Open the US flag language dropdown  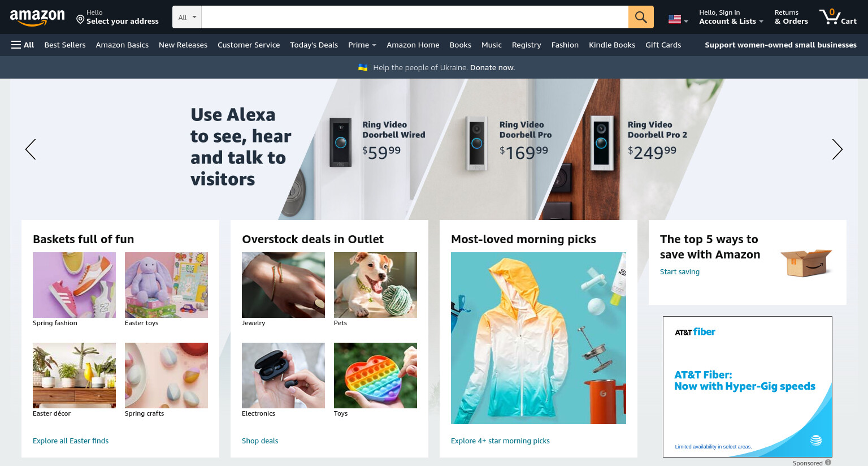(x=678, y=19)
